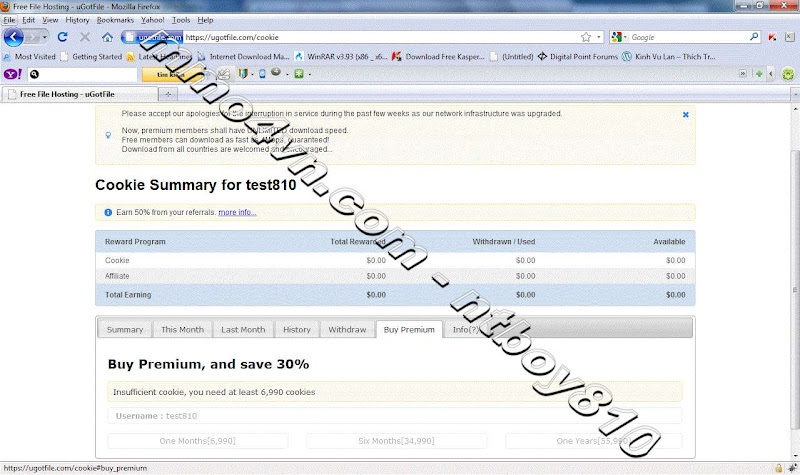Click the Yahoo toolbar shield icon
Viewport: 800px width, 475px height.
[x=243, y=74]
